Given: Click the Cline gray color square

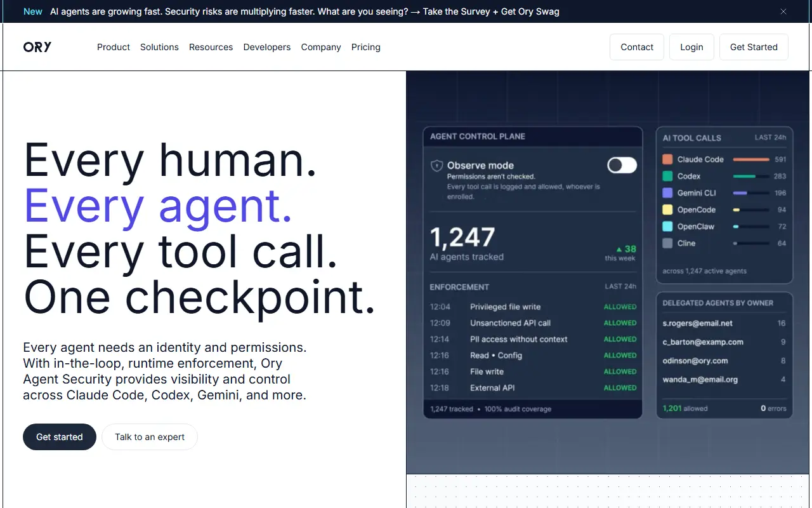Looking at the screenshot, I should 667,243.
